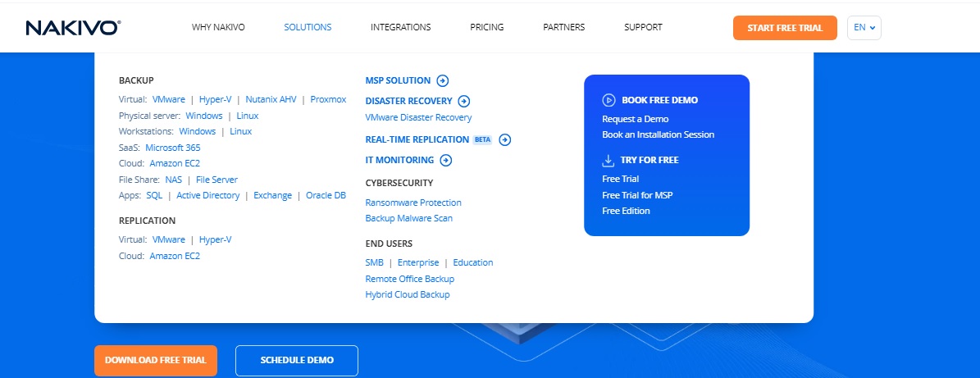980x378 pixels.
Task: Click the arrow icon beside Disaster Recovery
Action: [464, 101]
